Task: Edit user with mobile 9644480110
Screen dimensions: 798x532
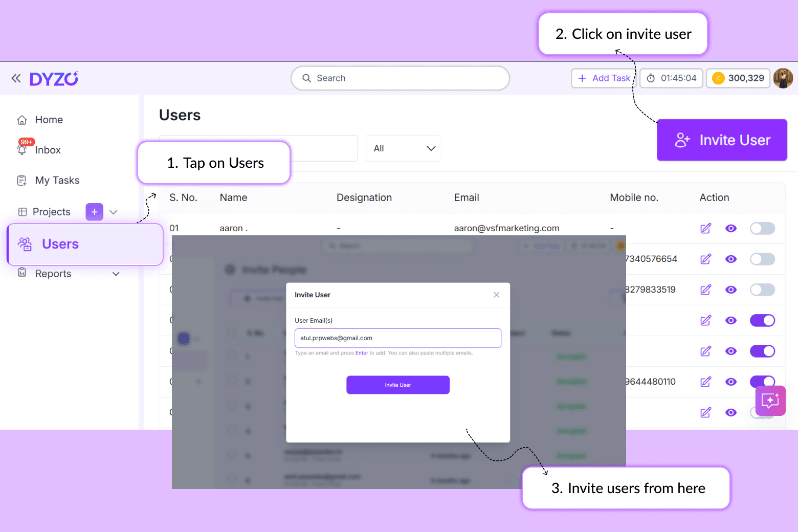Action: (x=706, y=382)
